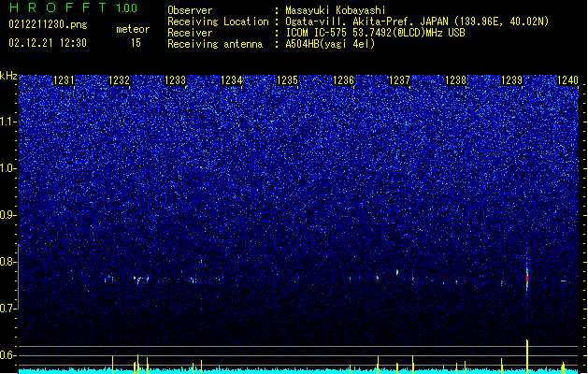The width and height of the screenshot is (588, 374).
Task: Click the 0.7 frequency axis label
Action: pos(7,309)
